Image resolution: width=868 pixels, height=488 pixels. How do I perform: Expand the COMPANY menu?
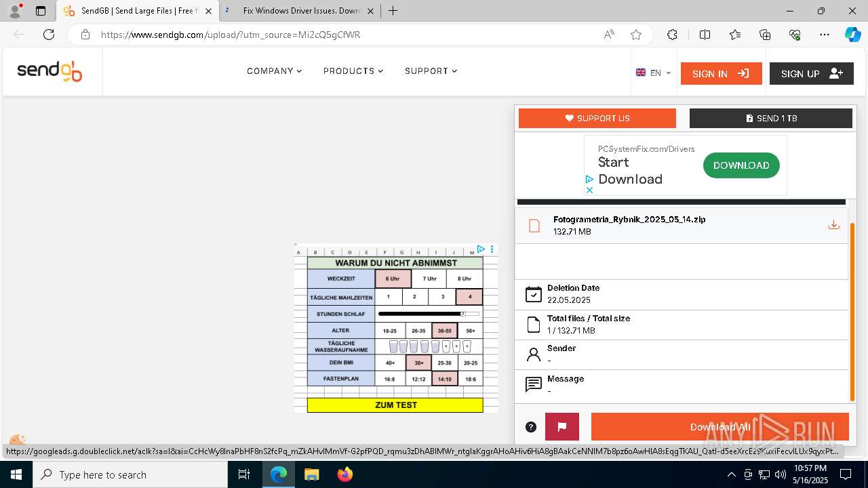click(275, 71)
